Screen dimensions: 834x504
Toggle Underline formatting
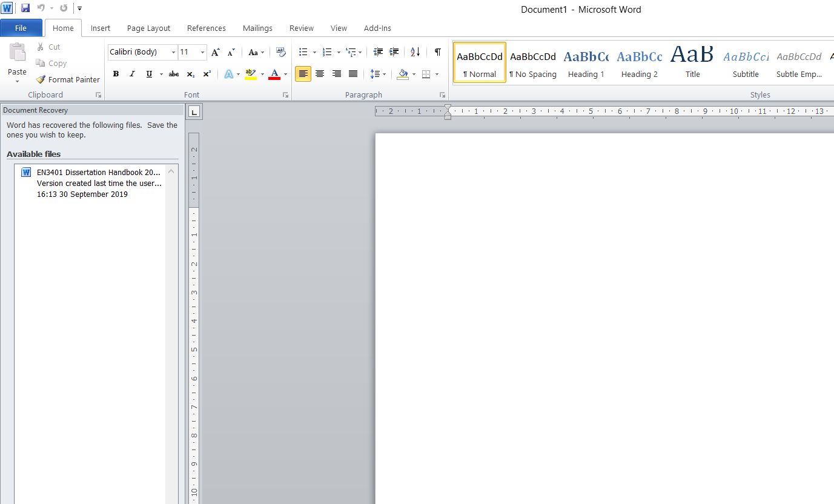[149, 74]
